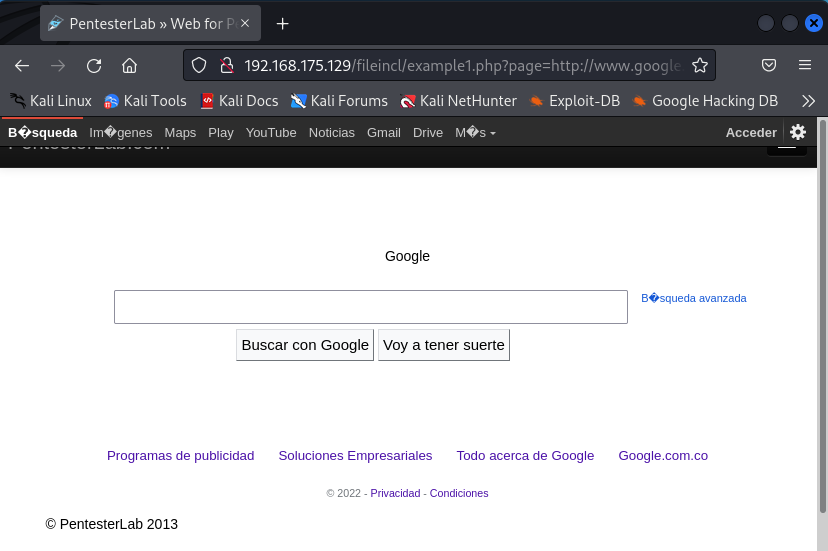
Task: Click Acceder to sign in
Action: coord(751,133)
